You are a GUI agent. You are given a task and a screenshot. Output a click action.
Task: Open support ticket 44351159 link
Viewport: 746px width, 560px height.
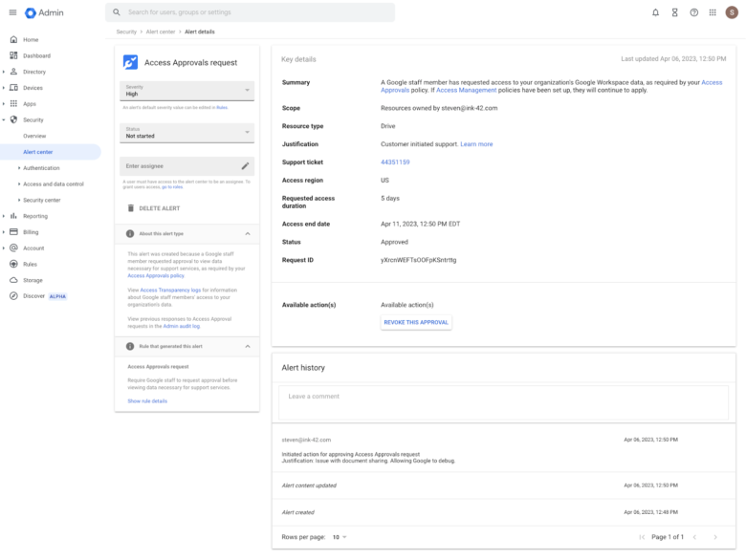point(395,162)
